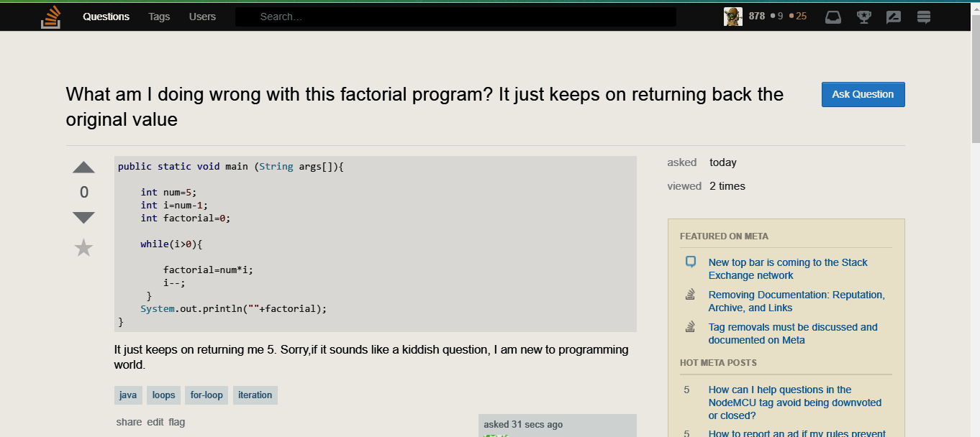Open the "New top bar is coming" meta link
This screenshot has width=980, height=437.
point(788,268)
